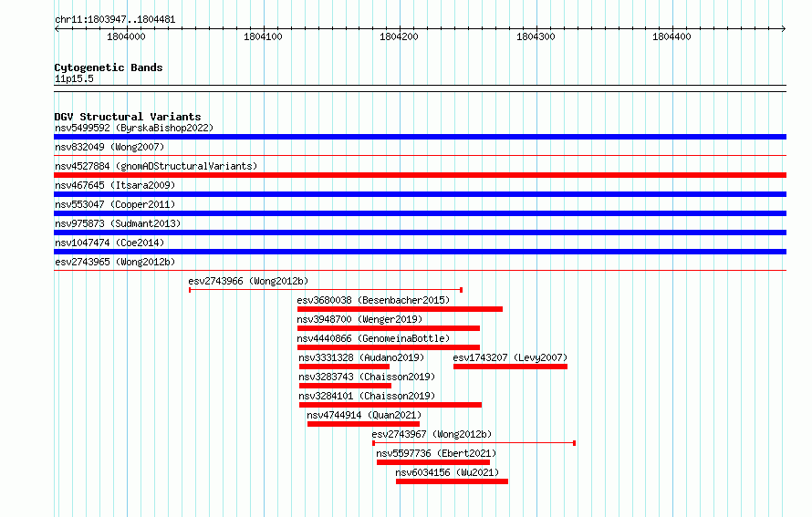812x517 pixels.
Task: Select the red nsv3283743 Chaisson2019 bar
Action: pos(345,386)
